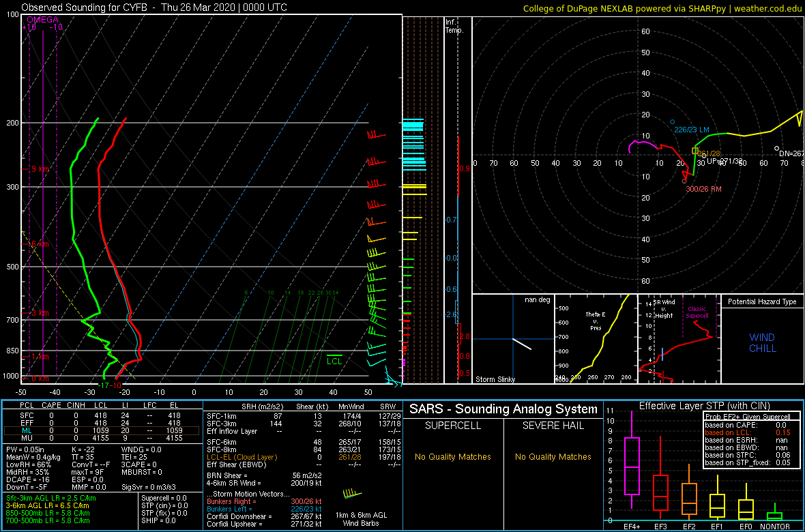Click the sounding title for CYFB
This screenshot has height=532, width=805.
coord(154,8)
